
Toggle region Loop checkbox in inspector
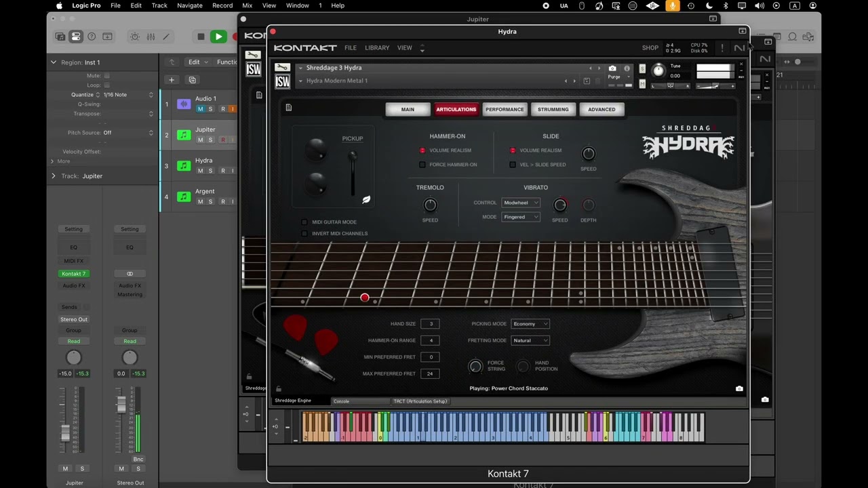click(x=106, y=85)
